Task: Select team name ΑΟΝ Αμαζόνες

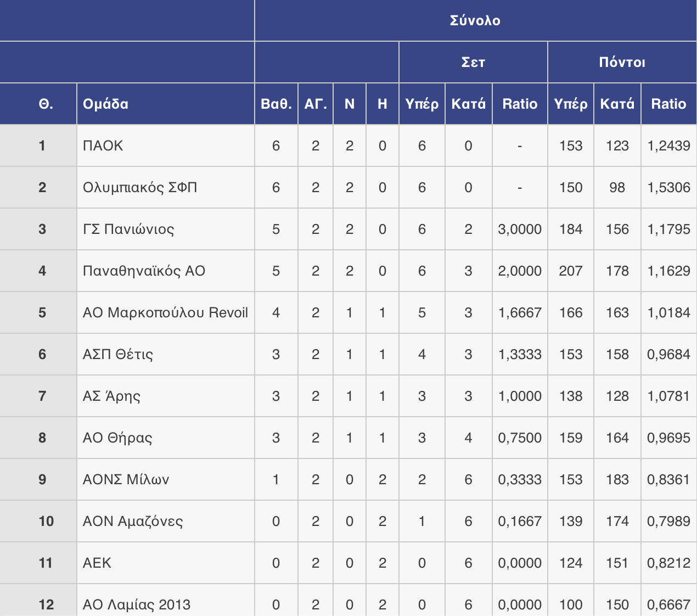Action: tap(133, 521)
